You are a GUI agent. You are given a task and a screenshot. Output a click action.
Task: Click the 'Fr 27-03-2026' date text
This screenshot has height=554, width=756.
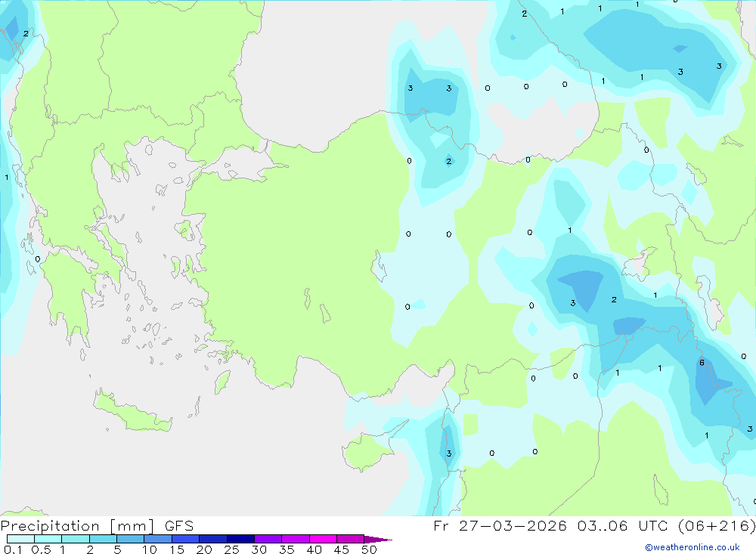[500, 525]
